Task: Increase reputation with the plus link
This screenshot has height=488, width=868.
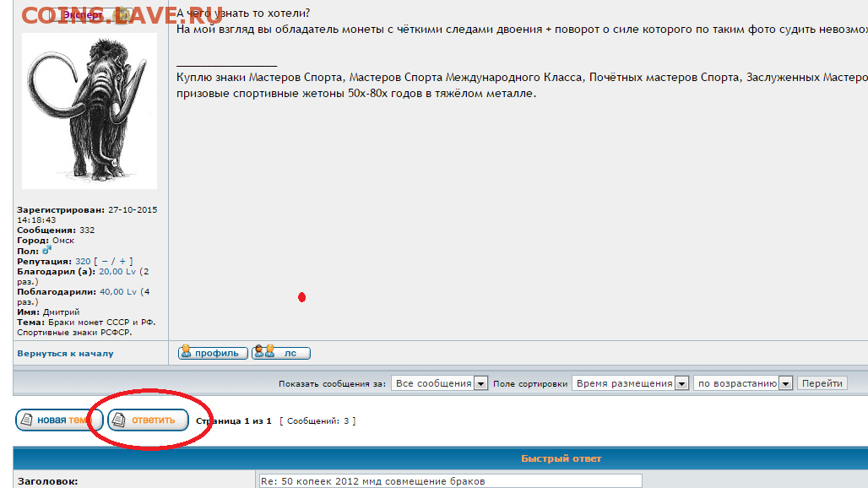Action: pos(122,261)
